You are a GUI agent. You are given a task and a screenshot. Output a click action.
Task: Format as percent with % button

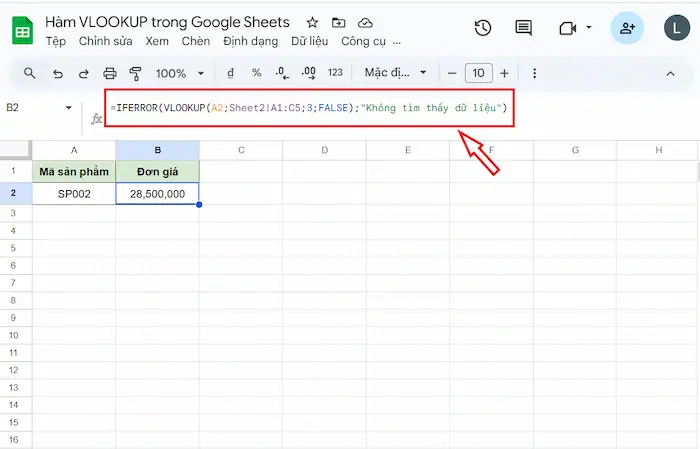(x=256, y=73)
